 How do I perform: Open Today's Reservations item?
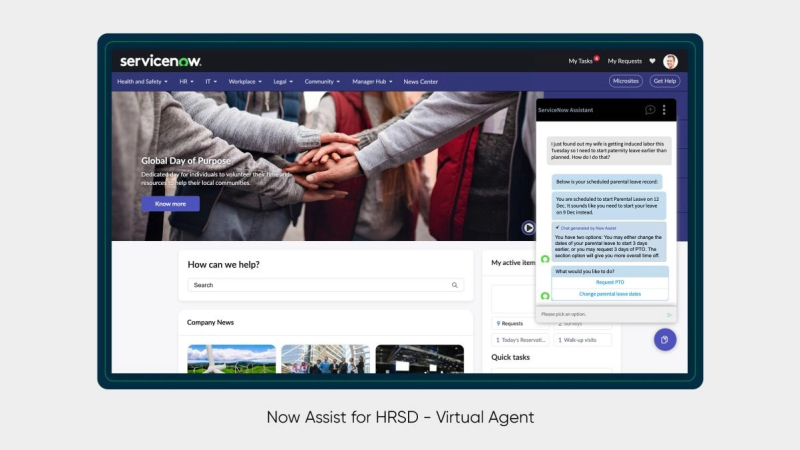click(521, 340)
